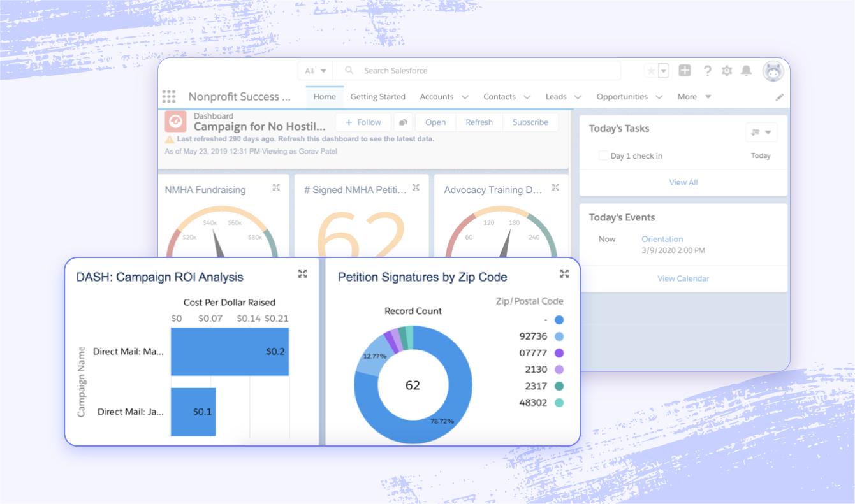
Task: Select the Home tab
Action: (x=325, y=97)
